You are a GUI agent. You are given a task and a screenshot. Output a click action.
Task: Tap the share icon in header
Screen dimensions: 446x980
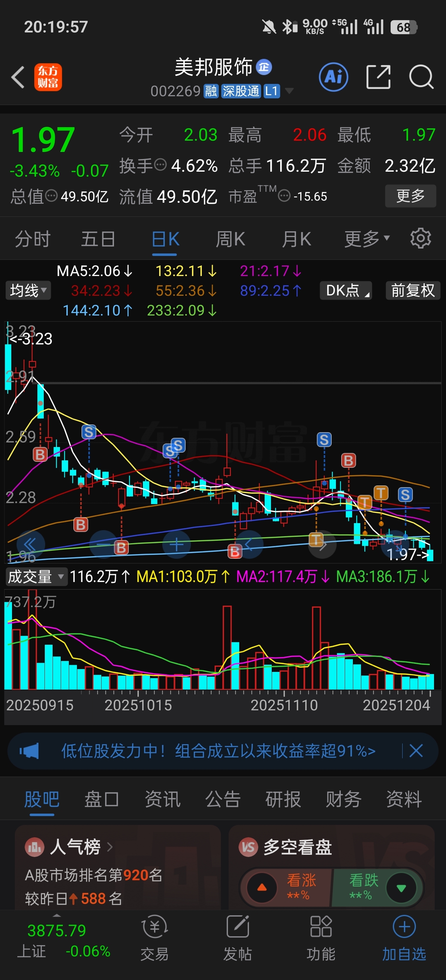(378, 77)
